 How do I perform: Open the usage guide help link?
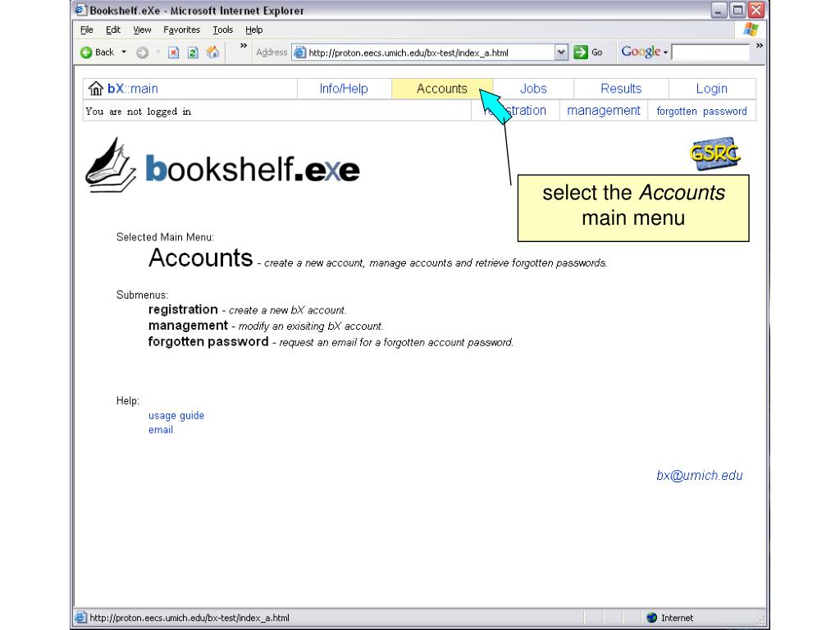click(176, 415)
